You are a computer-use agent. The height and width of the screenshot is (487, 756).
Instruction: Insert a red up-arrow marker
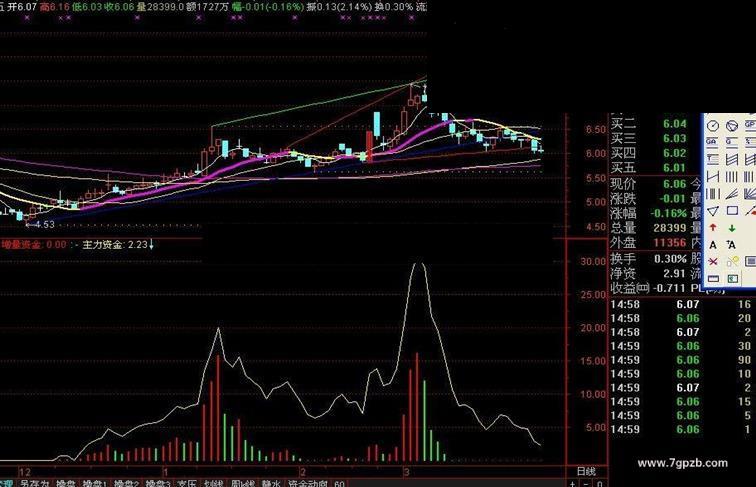point(713,228)
